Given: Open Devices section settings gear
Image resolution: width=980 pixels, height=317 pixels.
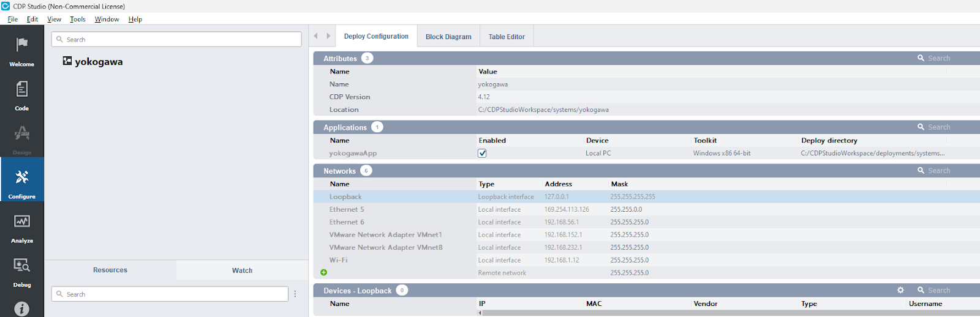Looking at the screenshot, I should tap(900, 290).
